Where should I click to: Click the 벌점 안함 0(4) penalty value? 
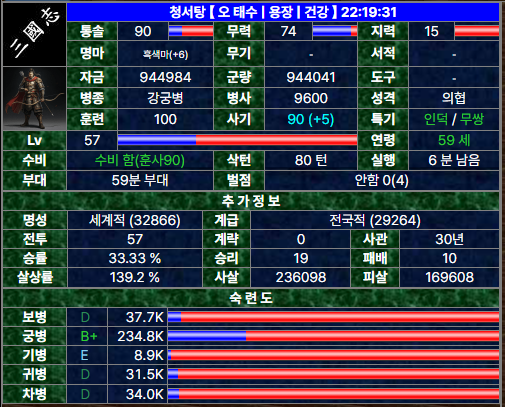coord(381,180)
